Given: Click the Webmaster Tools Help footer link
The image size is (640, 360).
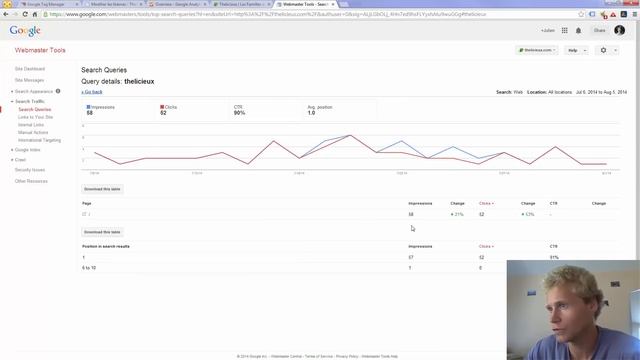Looking at the screenshot, I should tap(380, 356).
